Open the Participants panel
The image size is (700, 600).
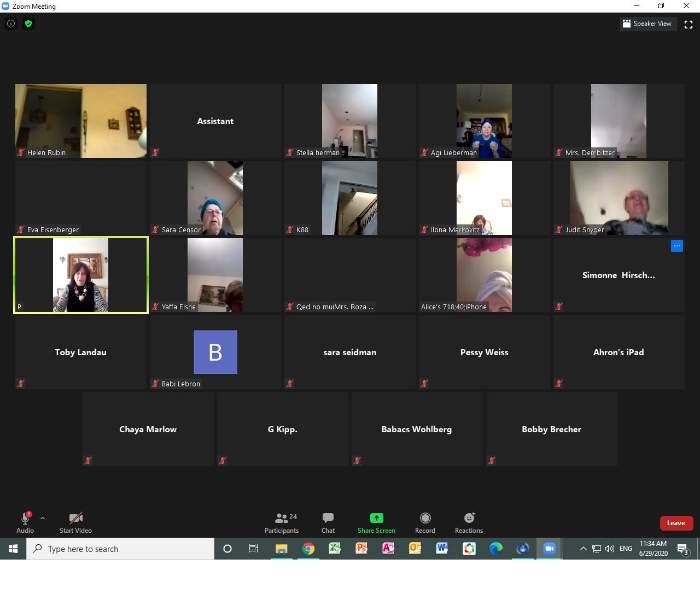pos(282,522)
